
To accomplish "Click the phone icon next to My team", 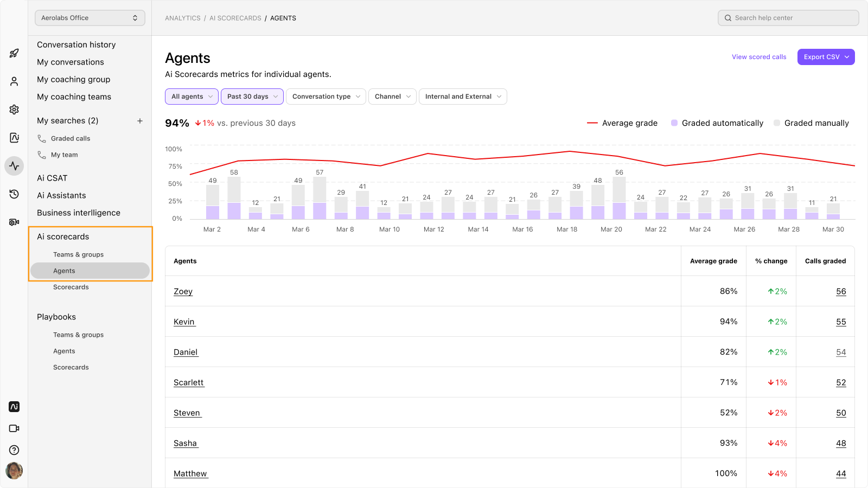I will [42, 155].
